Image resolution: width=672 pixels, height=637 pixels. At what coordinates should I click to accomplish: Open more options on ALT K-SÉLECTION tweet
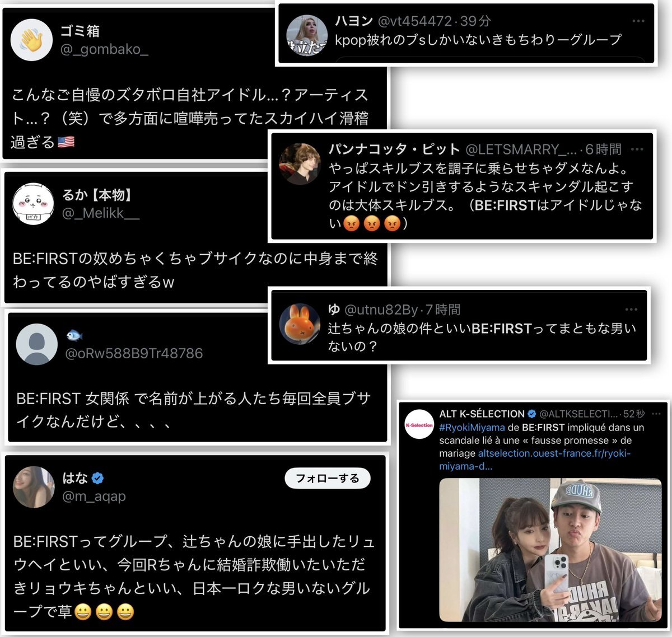pos(657,414)
